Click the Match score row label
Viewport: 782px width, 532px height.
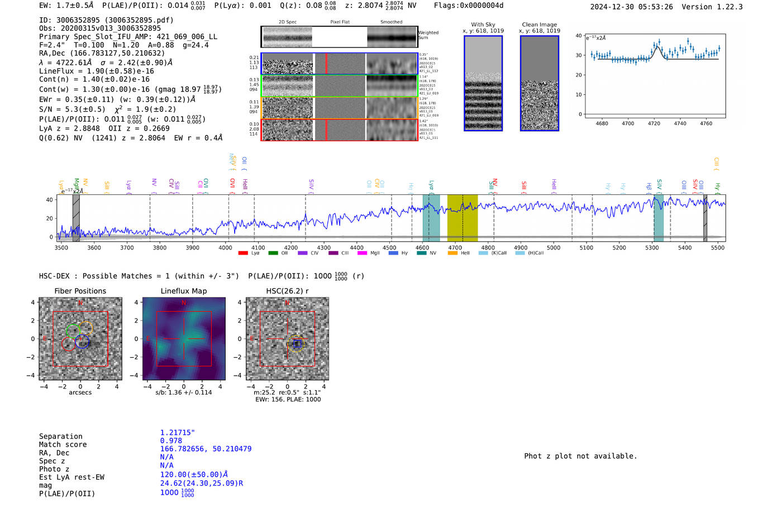(x=63, y=444)
